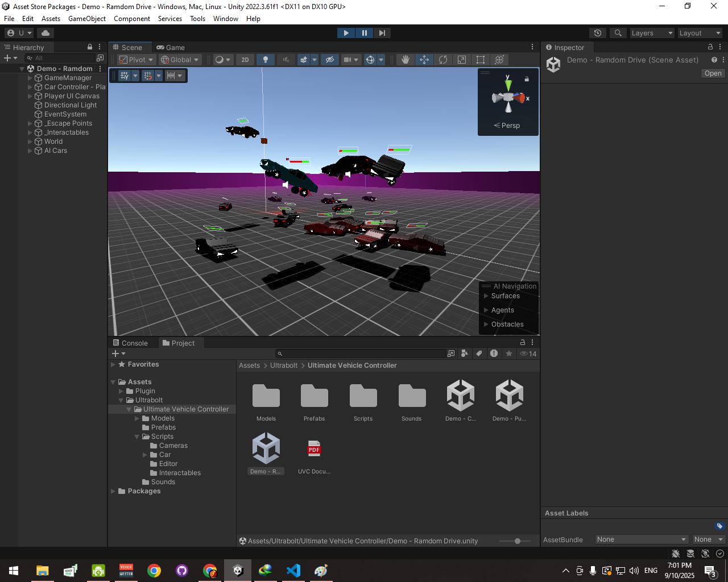Viewport: 728px width, 582px height.
Task: Select the Move tool in Scene toolbar
Action: 424,60
